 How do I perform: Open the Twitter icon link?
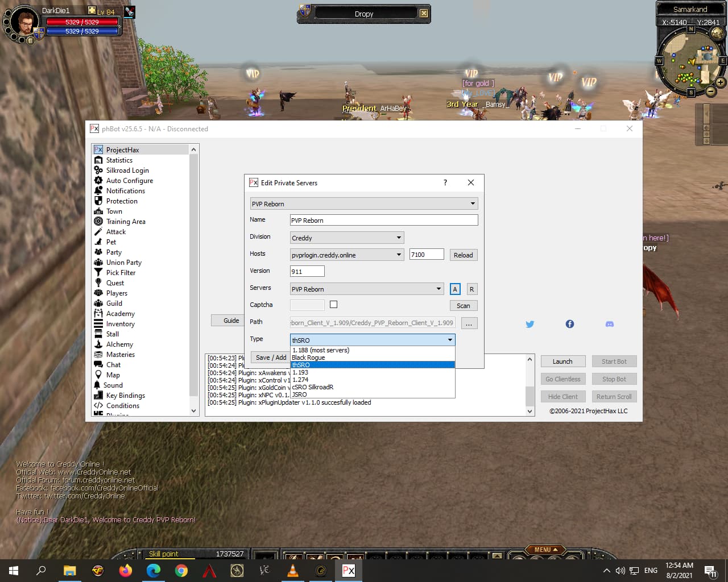530,324
